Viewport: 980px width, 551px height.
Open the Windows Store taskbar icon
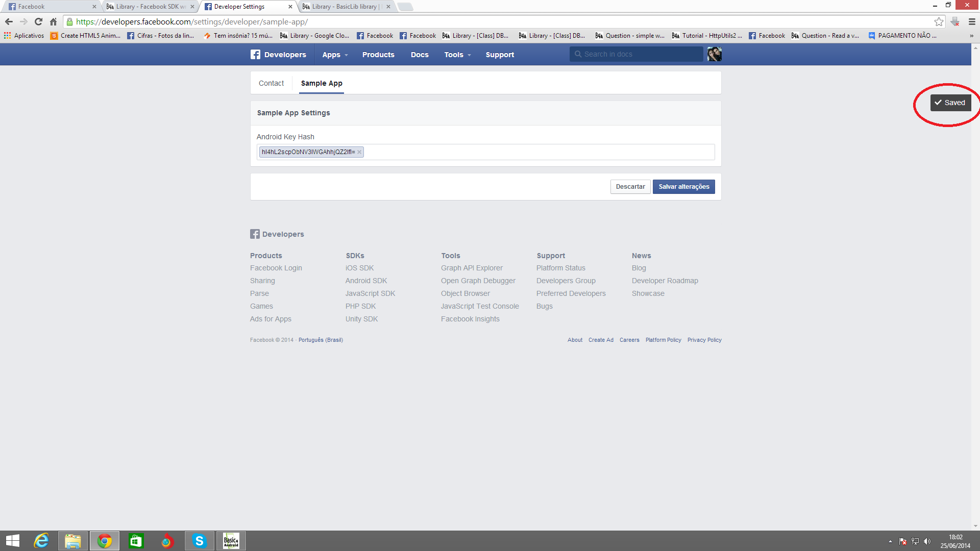coord(136,541)
